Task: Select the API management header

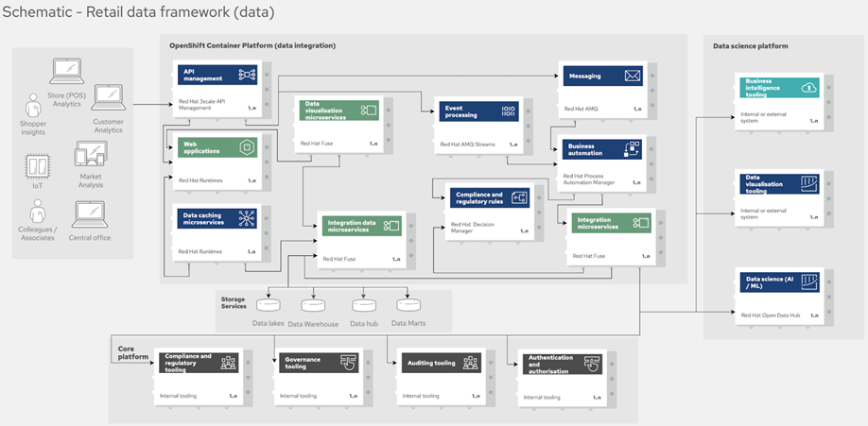Action: point(217,75)
